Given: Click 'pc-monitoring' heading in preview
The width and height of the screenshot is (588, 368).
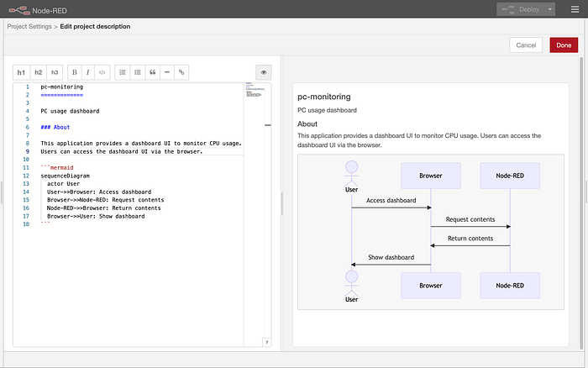Looking at the screenshot, I should tap(324, 97).
